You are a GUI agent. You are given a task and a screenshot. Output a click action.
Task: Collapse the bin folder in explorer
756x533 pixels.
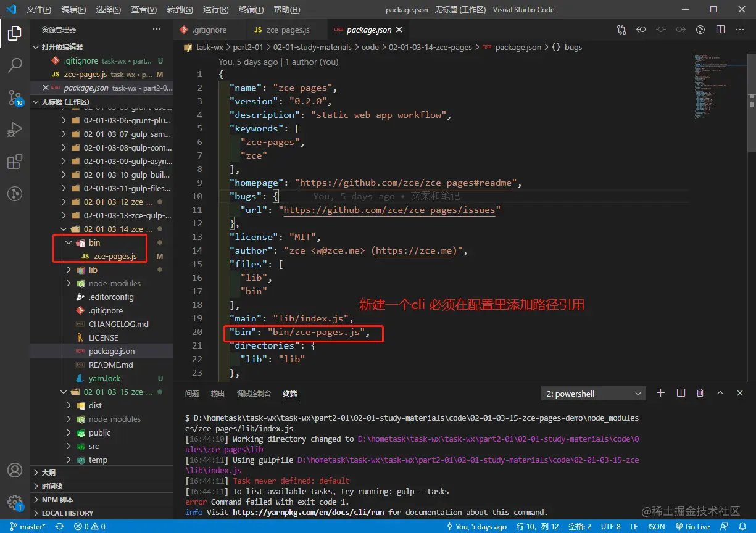(x=69, y=242)
